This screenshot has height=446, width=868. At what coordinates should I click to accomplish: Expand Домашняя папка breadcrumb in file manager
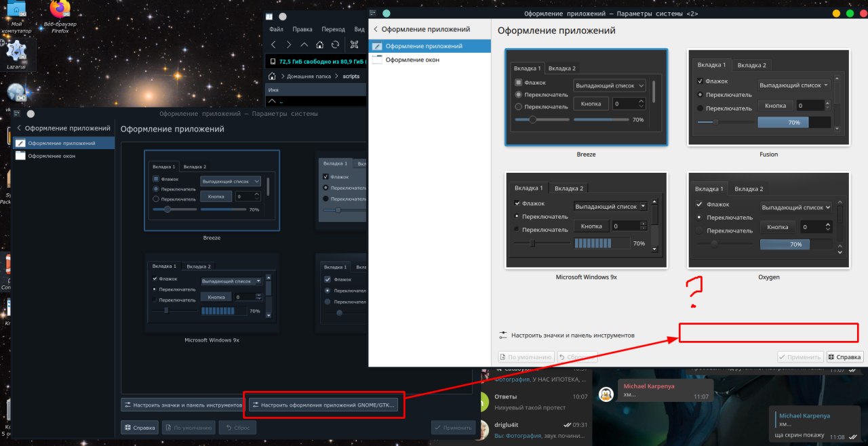(x=309, y=77)
